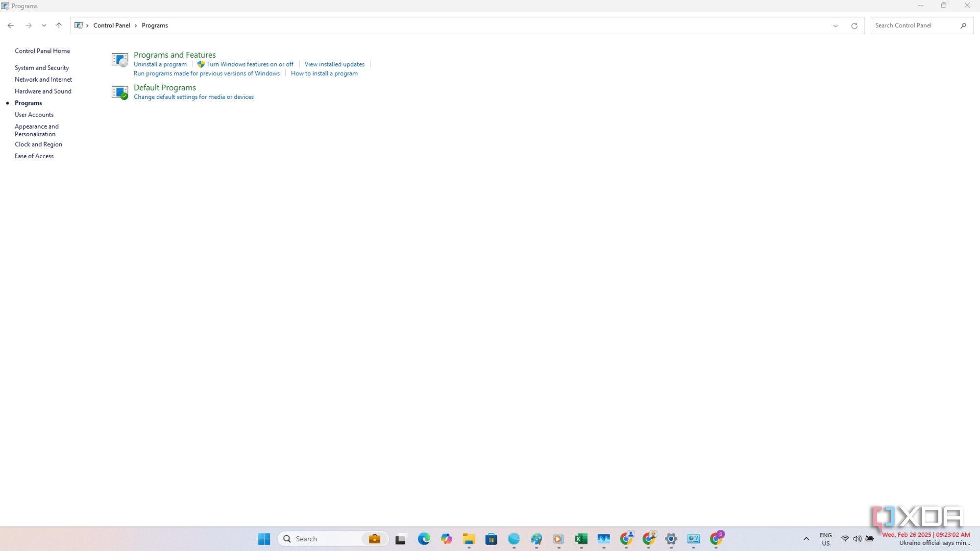This screenshot has height=551, width=980.
Task: Go up one level with the up arrow
Action: tap(59, 25)
